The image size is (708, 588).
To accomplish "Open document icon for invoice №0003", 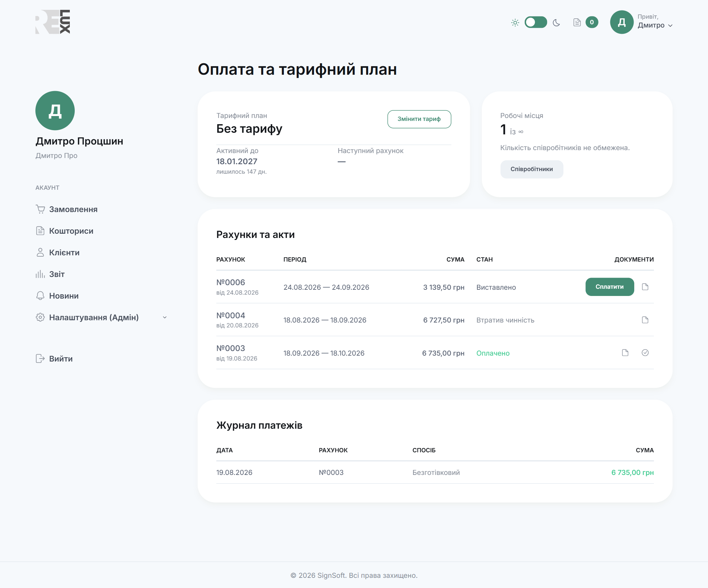I will (625, 353).
